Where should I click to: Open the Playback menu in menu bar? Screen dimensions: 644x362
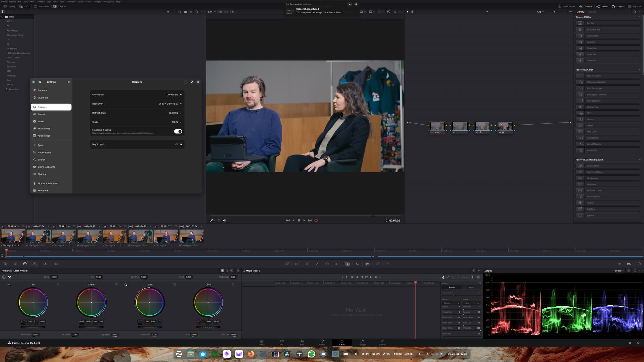71,2
